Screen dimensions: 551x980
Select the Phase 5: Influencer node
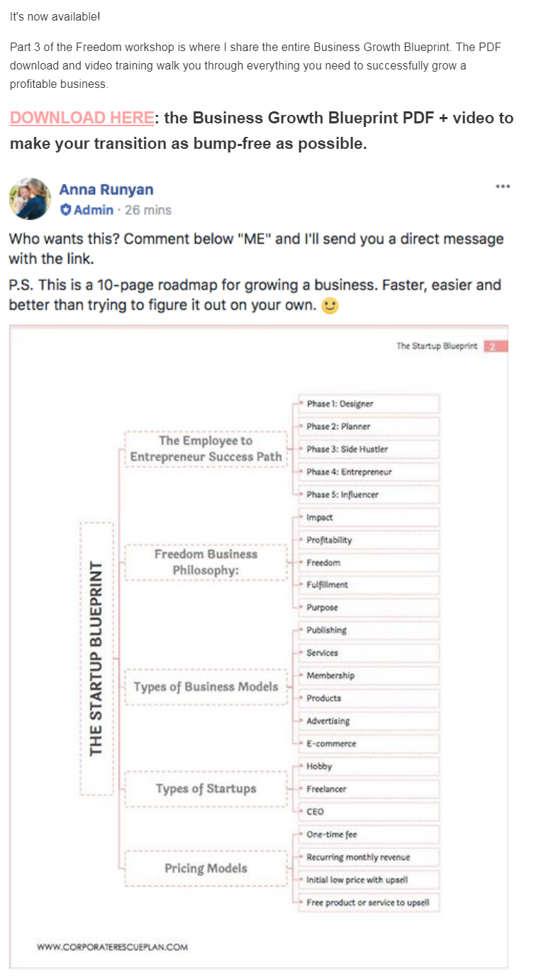pos(369,494)
